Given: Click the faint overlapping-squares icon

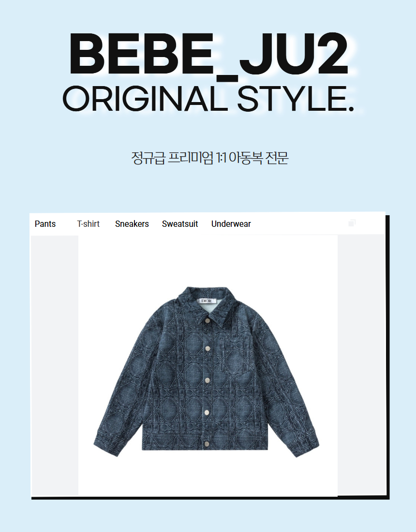Looking at the screenshot, I should pyautogui.click(x=352, y=223).
